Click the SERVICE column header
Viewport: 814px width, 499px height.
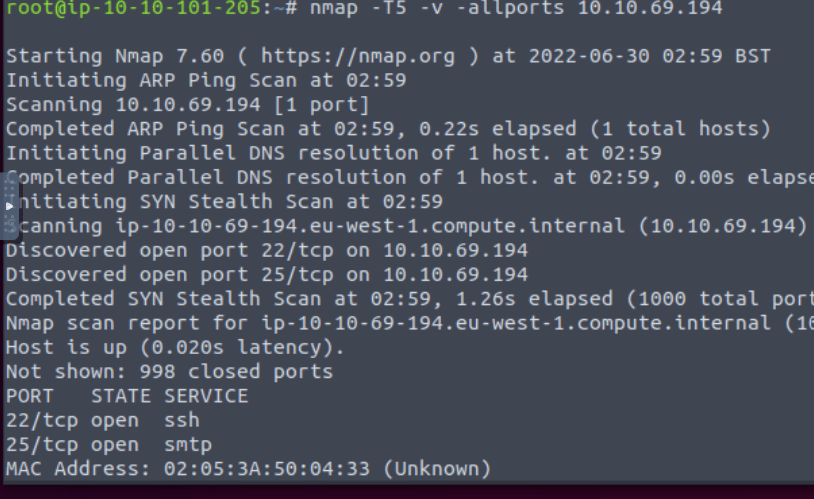204,396
